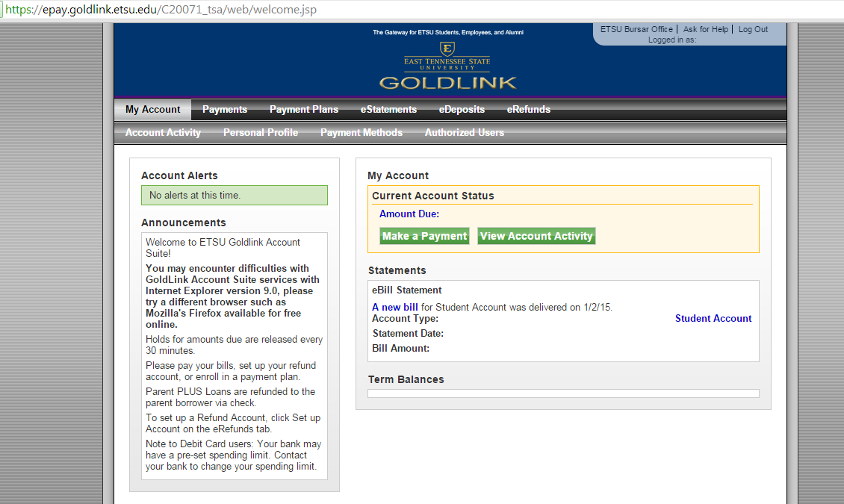Image resolution: width=844 pixels, height=504 pixels.
Task: Open the Payment Plans tab
Action: click(x=303, y=110)
